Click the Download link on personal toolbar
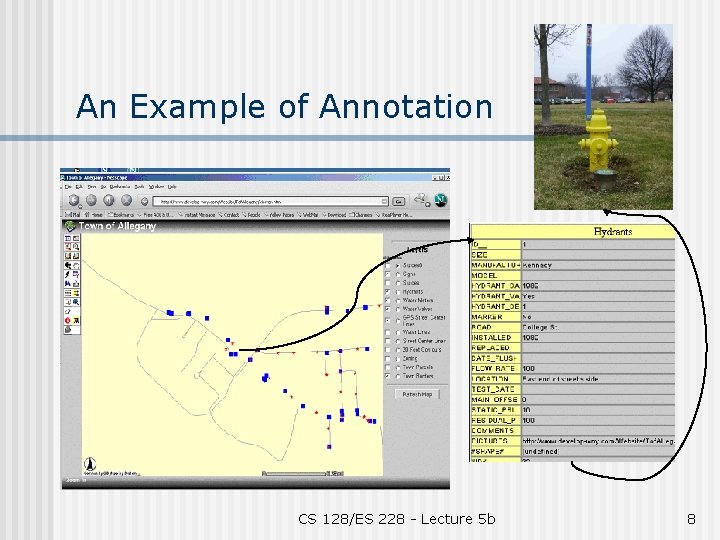Image resolution: width=720 pixels, height=540 pixels. (x=334, y=215)
